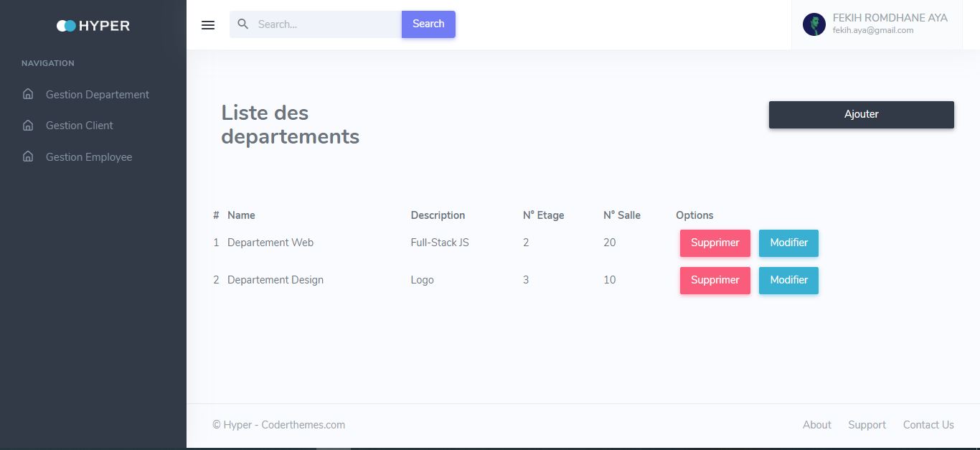
Task: Click the Contact Us footer link
Action: click(x=928, y=425)
